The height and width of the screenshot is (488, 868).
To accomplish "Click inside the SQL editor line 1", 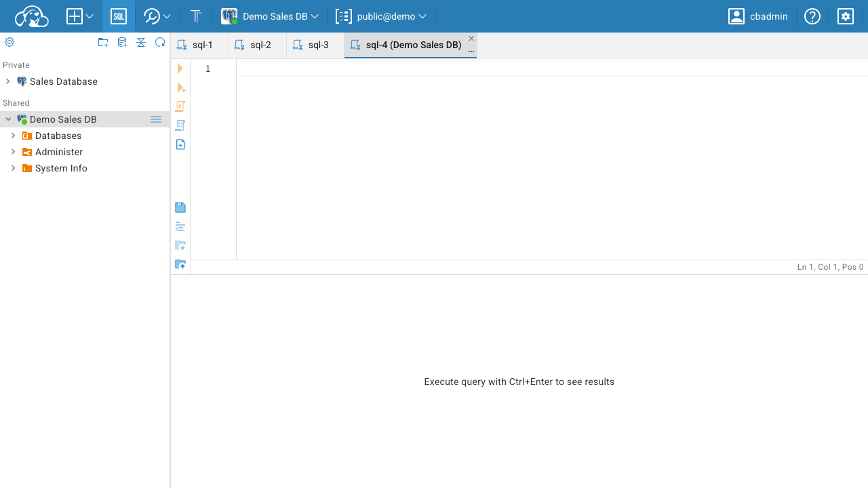I will [552, 68].
